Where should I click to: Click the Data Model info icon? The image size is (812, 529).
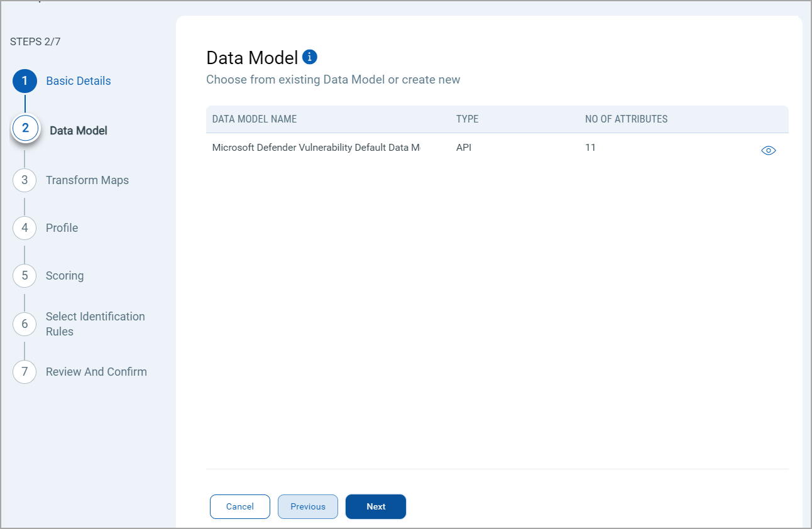[310, 57]
